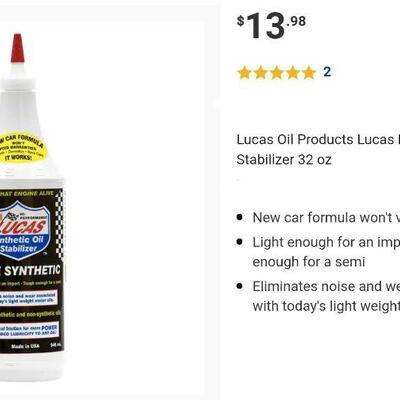
Task: Click the fourth gold rating star
Action: click(x=293, y=72)
